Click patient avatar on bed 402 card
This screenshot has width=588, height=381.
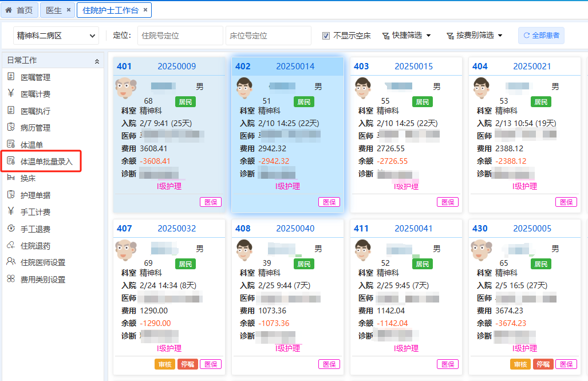tap(244, 89)
